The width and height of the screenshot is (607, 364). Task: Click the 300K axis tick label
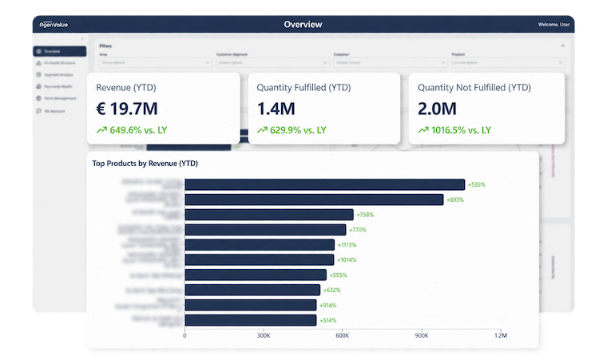(x=264, y=335)
